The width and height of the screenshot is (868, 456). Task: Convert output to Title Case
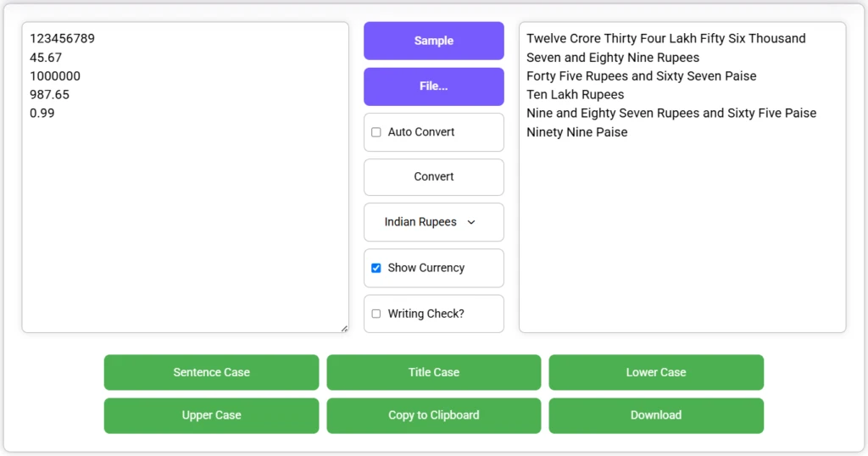click(433, 372)
